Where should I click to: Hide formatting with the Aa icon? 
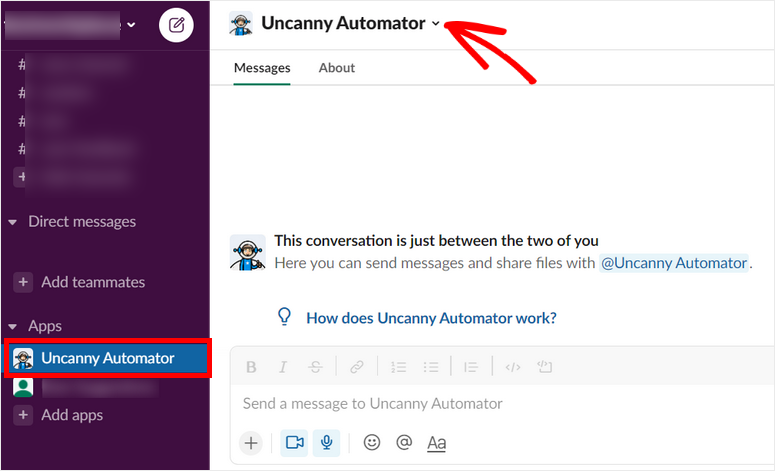point(436,443)
